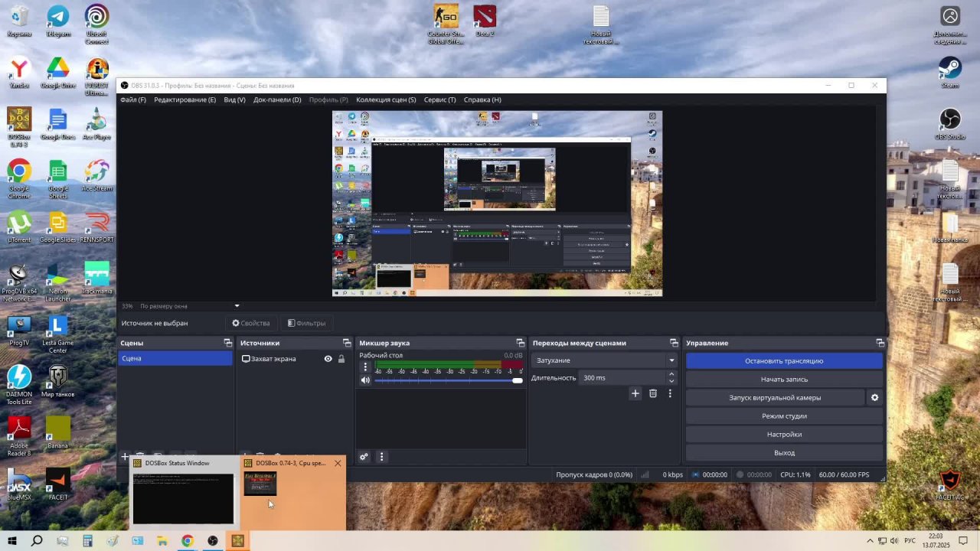Open the Рабочий стол audio channel options menu
The width and height of the screenshot is (980, 551).
pos(365,367)
